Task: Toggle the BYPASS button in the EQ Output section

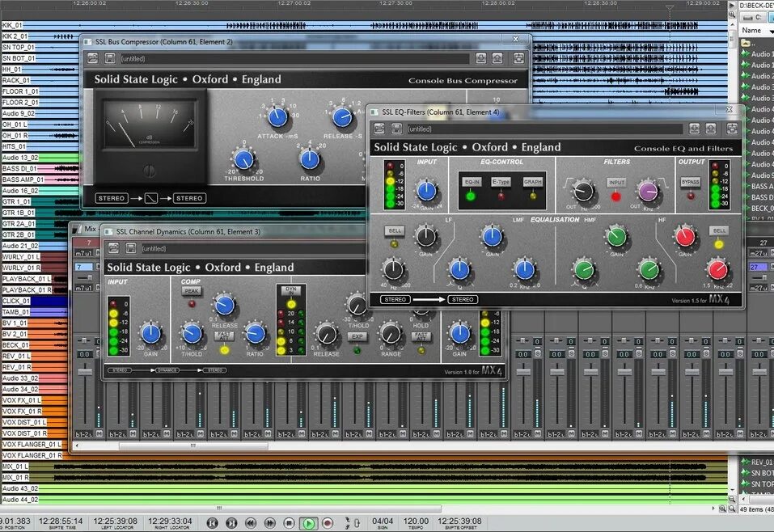Action: click(690, 182)
